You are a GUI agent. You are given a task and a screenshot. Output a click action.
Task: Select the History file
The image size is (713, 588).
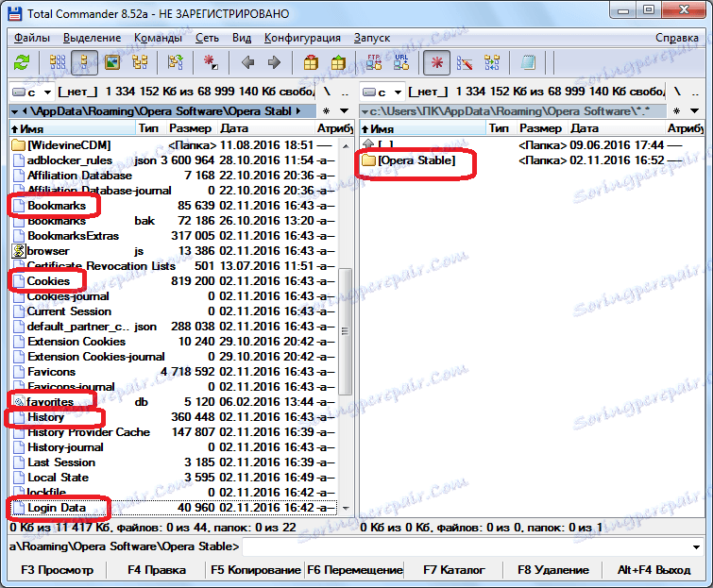click(x=173, y=416)
